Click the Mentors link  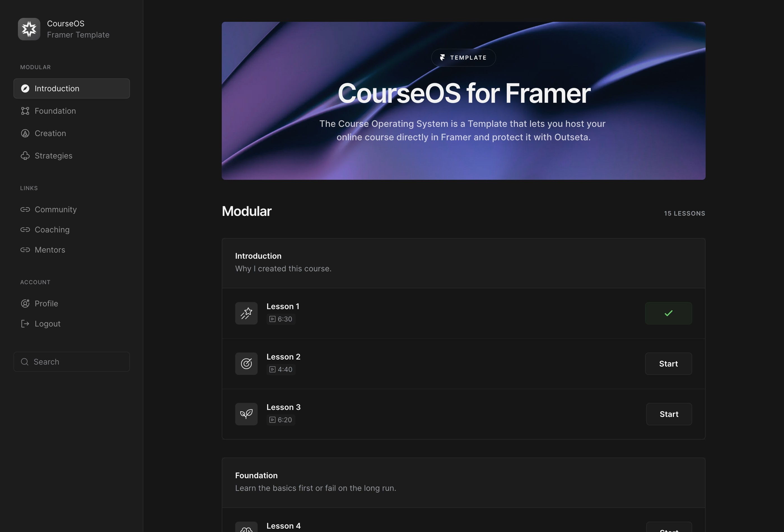(x=50, y=249)
